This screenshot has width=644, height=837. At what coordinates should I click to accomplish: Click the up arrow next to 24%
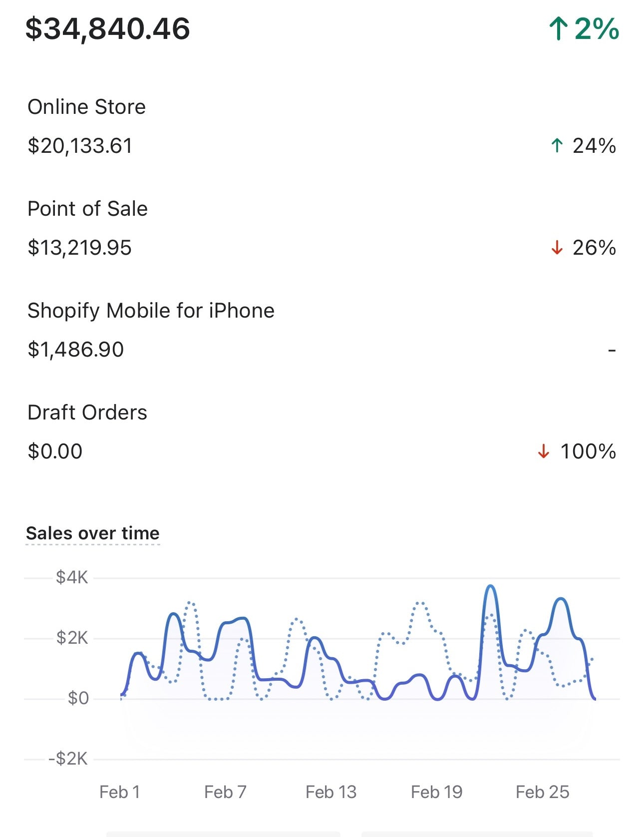(557, 146)
